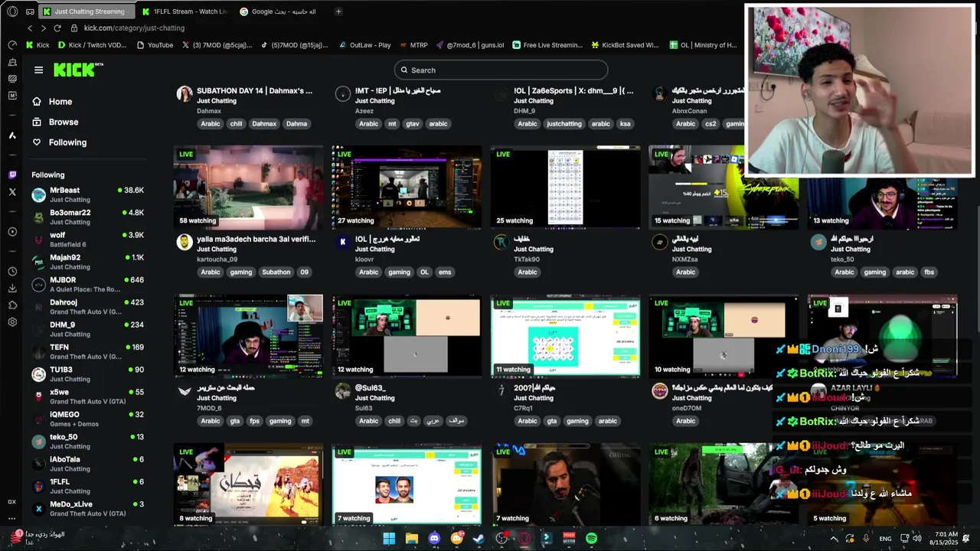This screenshot has height=551, width=980.
Task: Go back with browser back arrow
Action: 30,28
